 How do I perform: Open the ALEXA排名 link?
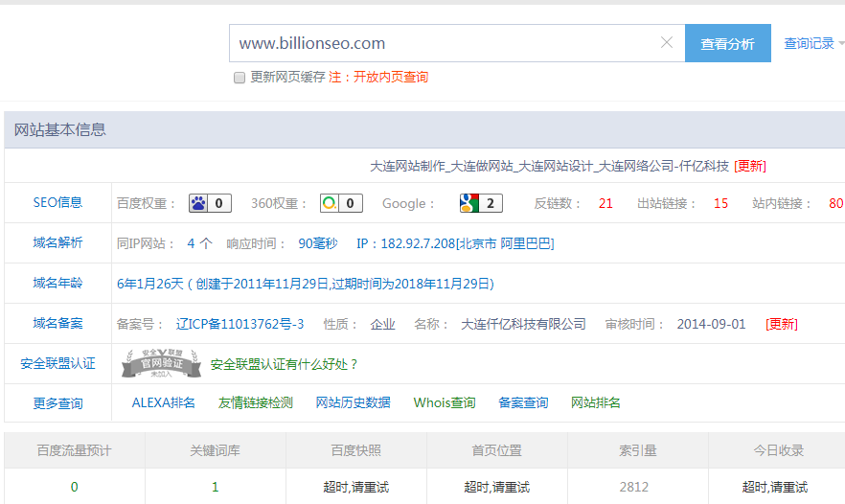click(x=164, y=403)
